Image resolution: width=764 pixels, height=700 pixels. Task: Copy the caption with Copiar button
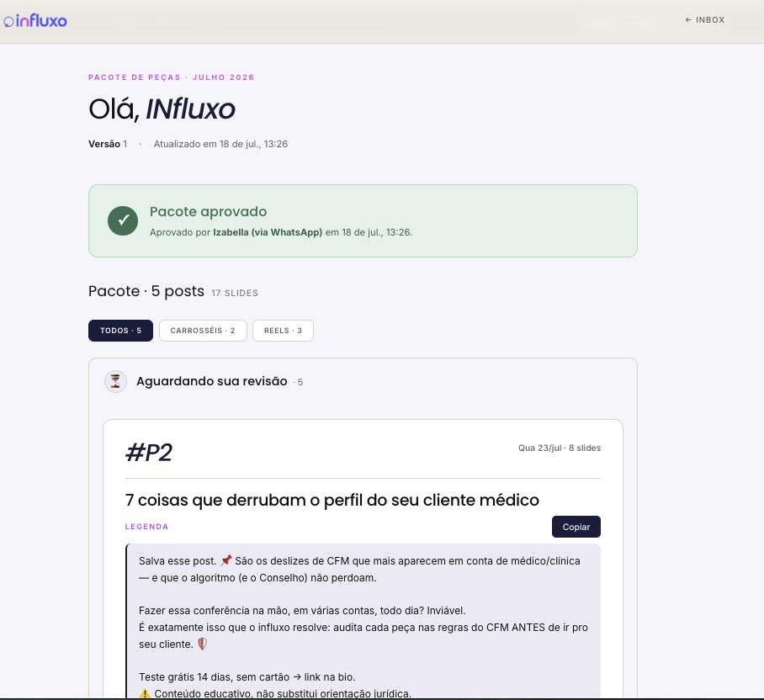click(x=576, y=527)
